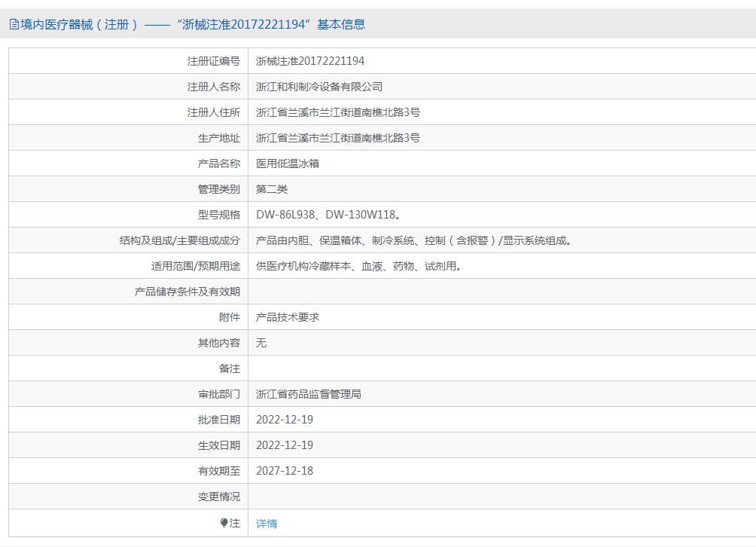This screenshot has width=756, height=547.
Task: Click the 审批部门 label
Action: click(x=219, y=394)
